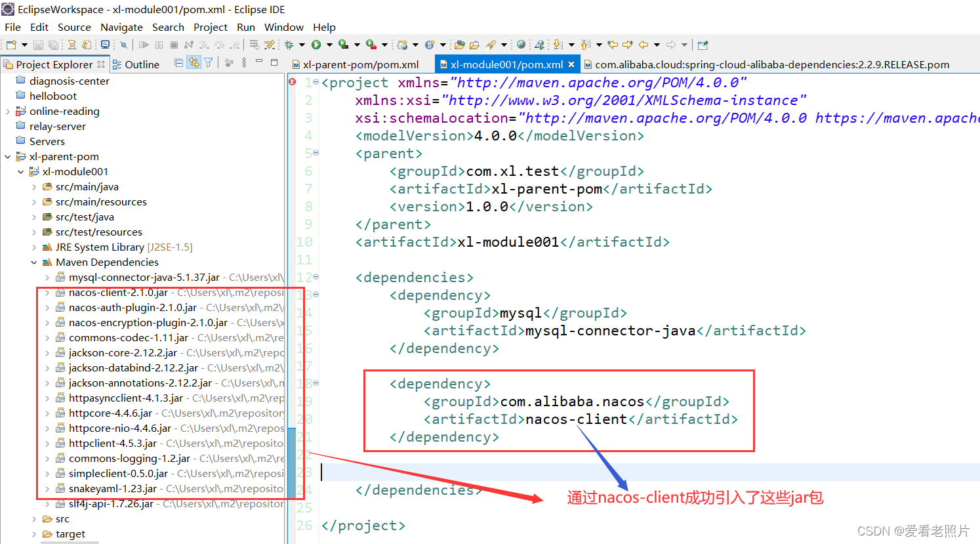Click the error marker on line 1
The image size is (980, 544).
pyautogui.click(x=292, y=82)
